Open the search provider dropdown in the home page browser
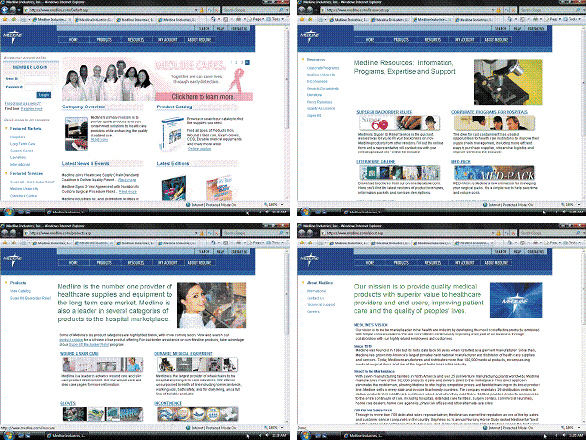586x440 pixels. point(287,10)
